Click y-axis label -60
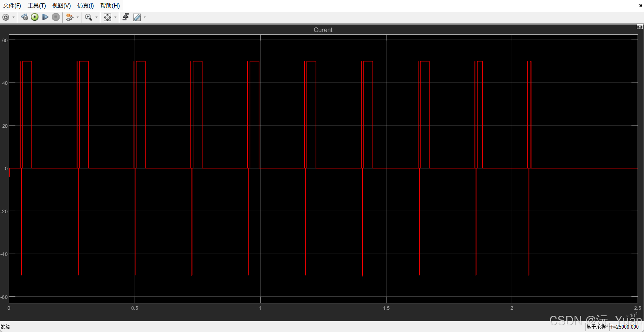 (4, 297)
